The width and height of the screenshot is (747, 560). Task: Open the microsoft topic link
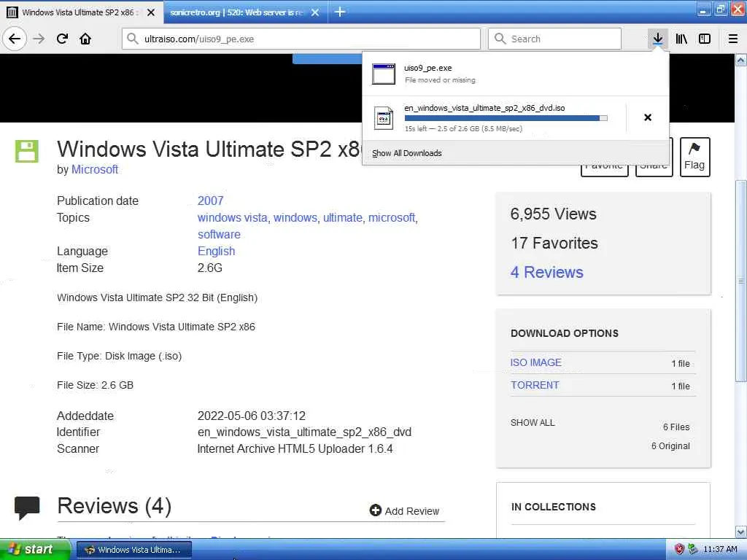(392, 217)
